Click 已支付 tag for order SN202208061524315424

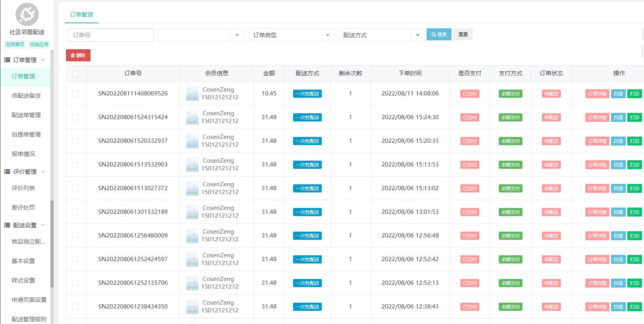click(x=470, y=118)
